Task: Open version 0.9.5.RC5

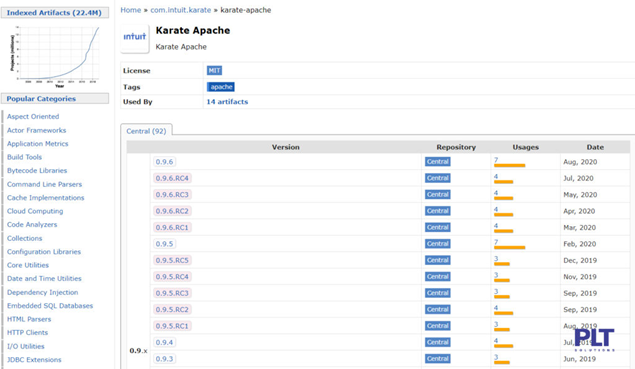Action: 172,260
